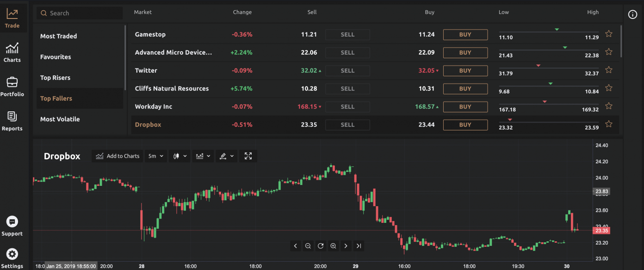Click the Gamestop low-high range indicator
Viewport: 644px width, 270px height.
(549, 33)
